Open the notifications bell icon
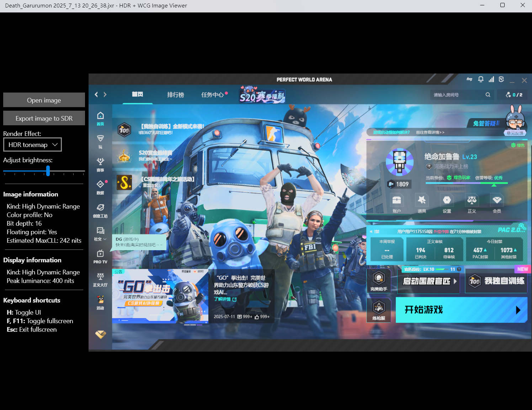This screenshot has height=410, width=532. pyautogui.click(x=481, y=79)
